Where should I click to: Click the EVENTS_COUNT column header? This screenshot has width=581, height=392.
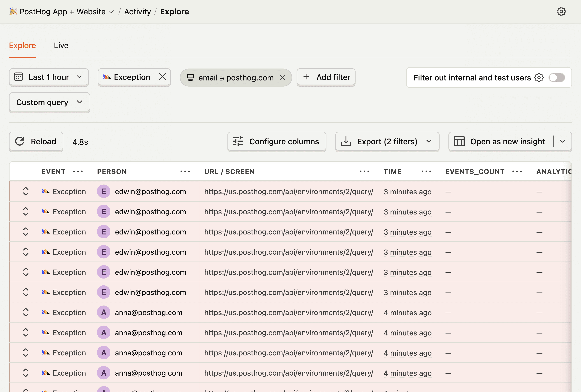point(475,172)
